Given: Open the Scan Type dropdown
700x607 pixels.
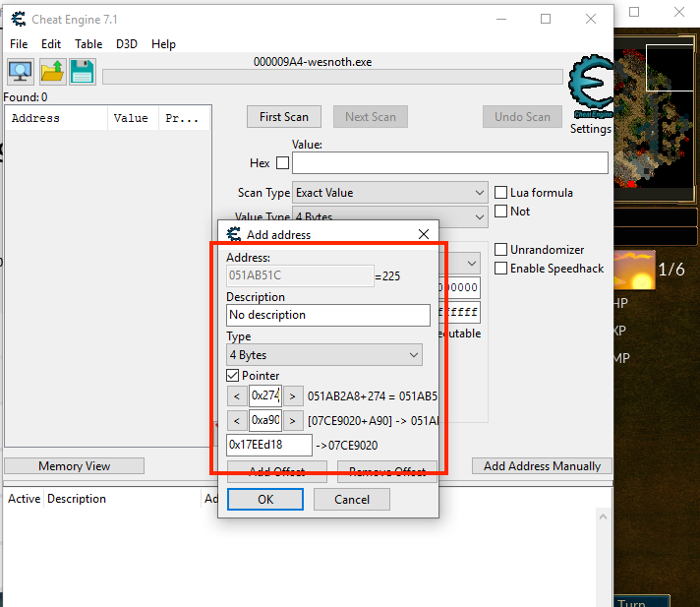Looking at the screenshot, I should [x=389, y=193].
